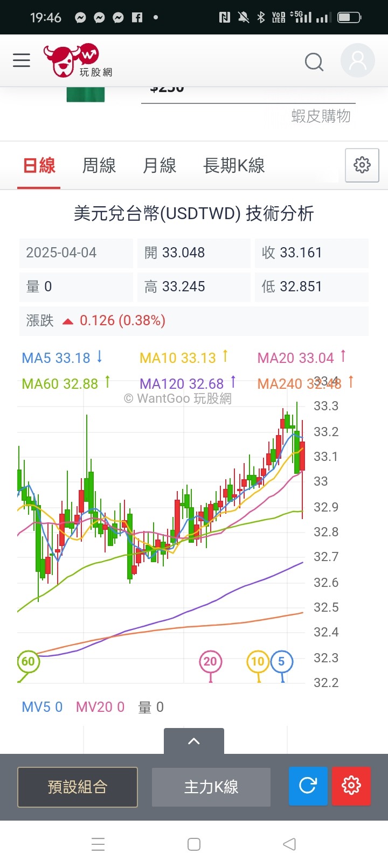Switch to the 周線 weekly tab
The image size is (388, 868).
tap(99, 165)
